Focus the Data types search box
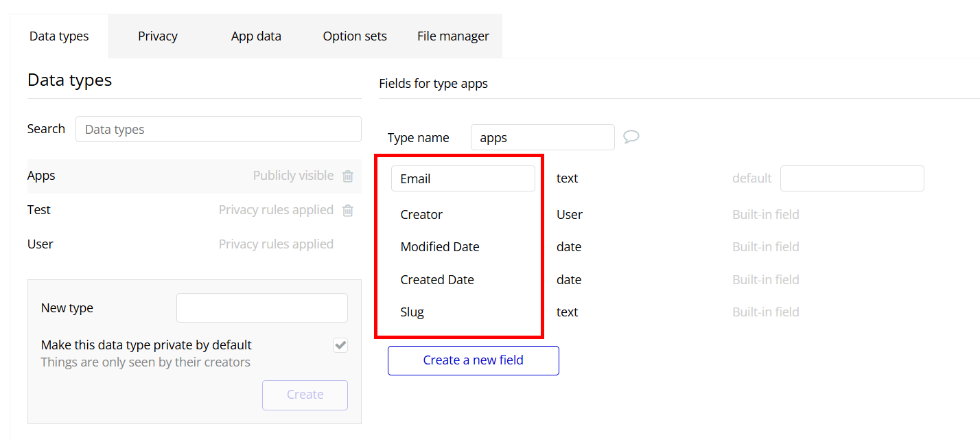The image size is (980, 442). click(218, 129)
